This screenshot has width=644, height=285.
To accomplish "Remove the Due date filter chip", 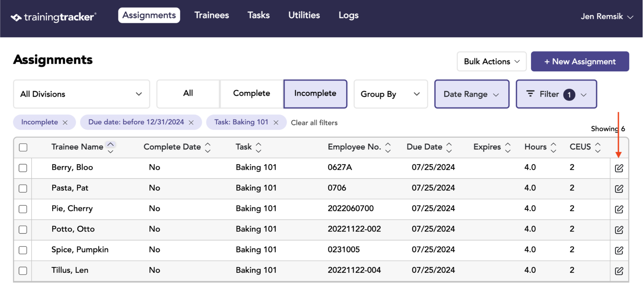I will click(192, 123).
